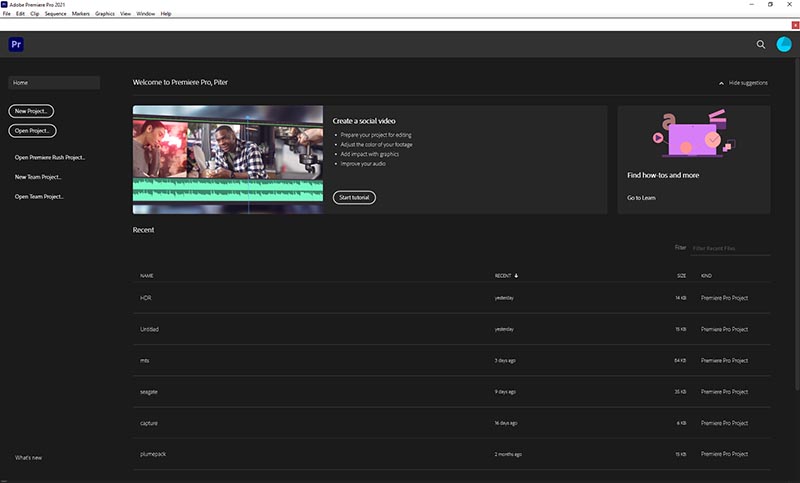Screen dimensions: 800x483
Task: Click the red close icon under the menu bar
Action: (x=795, y=25)
